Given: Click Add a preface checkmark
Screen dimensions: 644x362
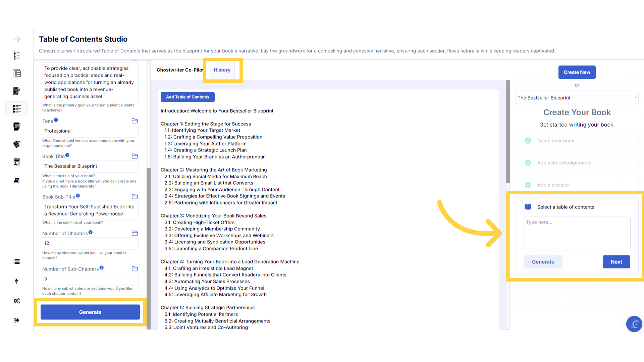Looking at the screenshot, I should tap(528, 185).
